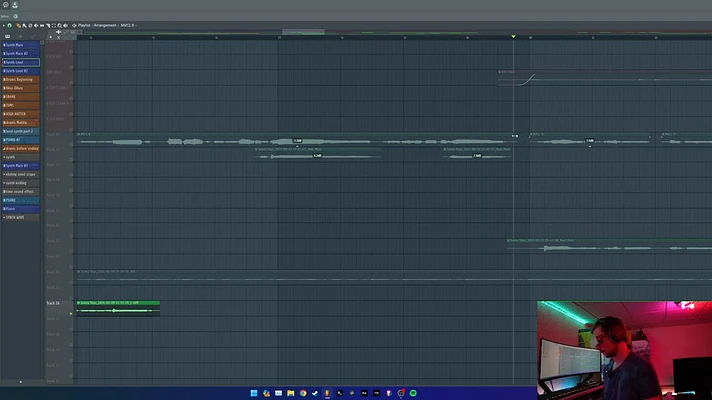This screenshot has width=712, height=400.
Task: Select time sound effect item in picker
Action: (20, 192)
